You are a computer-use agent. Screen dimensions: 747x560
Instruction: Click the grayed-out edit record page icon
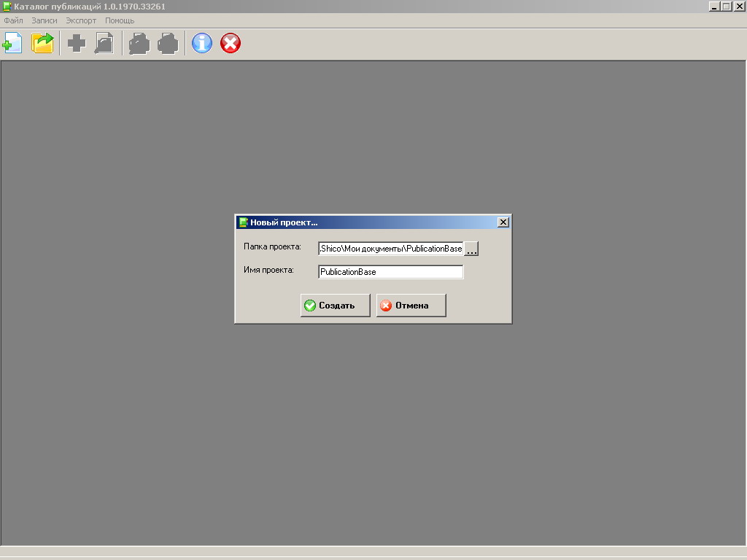pos(104,44)
